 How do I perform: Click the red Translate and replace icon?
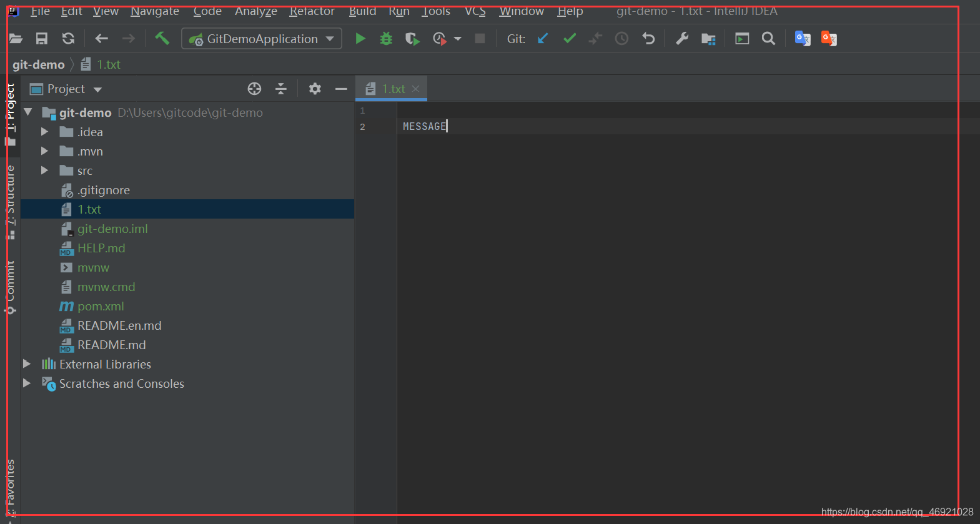click(829, 39)
